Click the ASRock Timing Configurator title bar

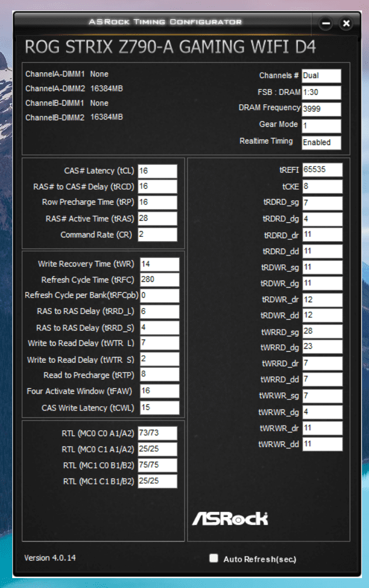(x=165, y=22)
